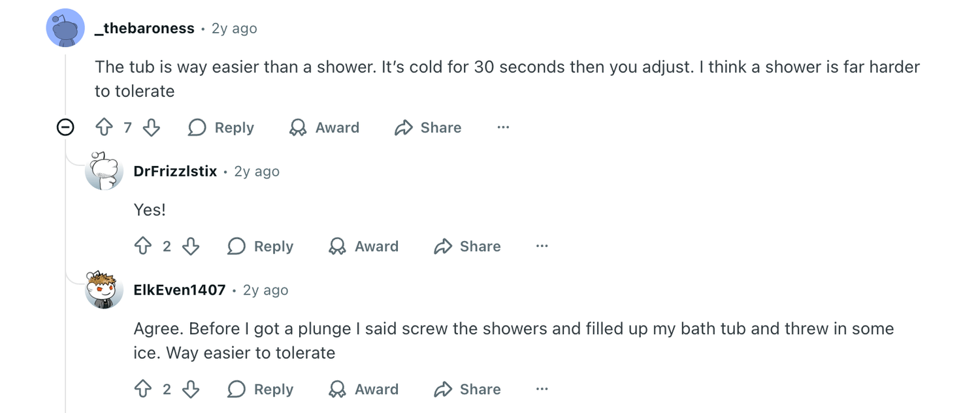Visit the DrFrizzlstix username link
Image resolution: width=980 pixels, height=413 pixels.
(175, 171)
